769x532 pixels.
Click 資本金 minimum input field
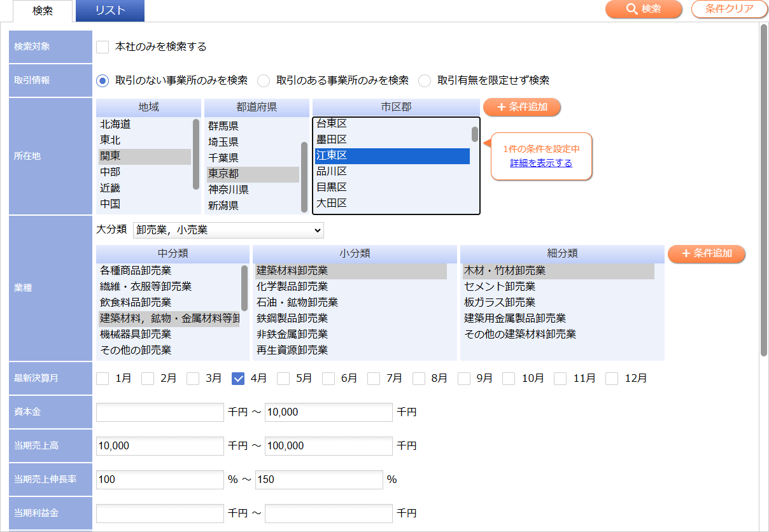[160, 412]
